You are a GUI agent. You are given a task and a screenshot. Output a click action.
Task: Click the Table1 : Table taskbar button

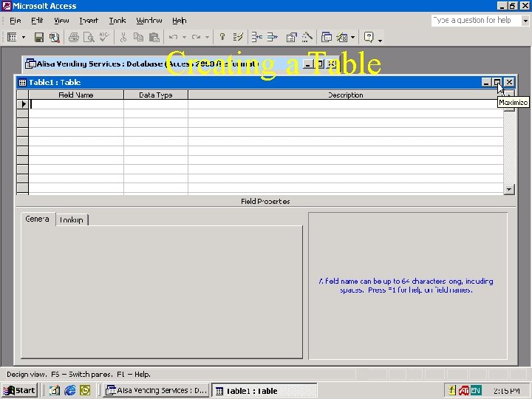pos(265,391)
